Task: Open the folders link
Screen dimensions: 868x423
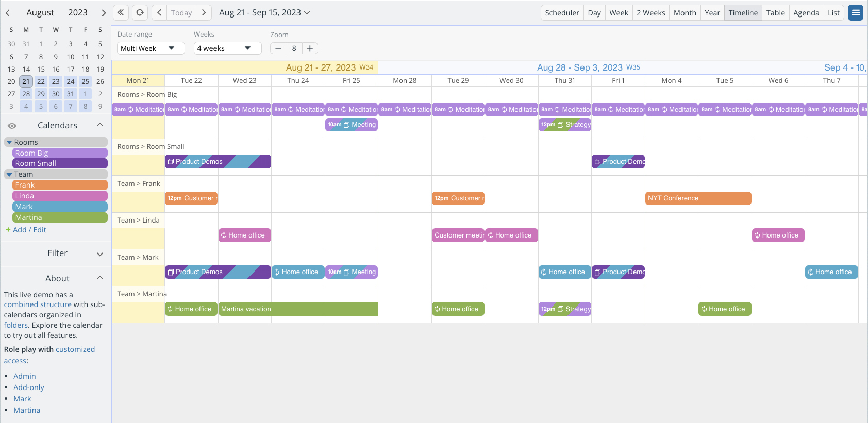Action: pyautogui.click(x=16, y=325)
